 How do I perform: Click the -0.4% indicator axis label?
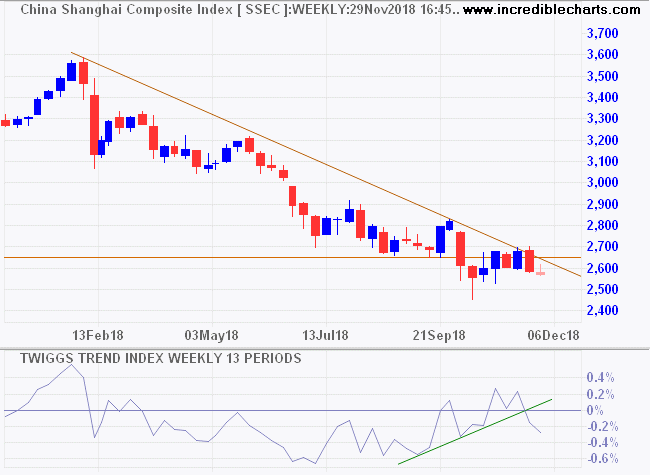click(x=602, y=443)
